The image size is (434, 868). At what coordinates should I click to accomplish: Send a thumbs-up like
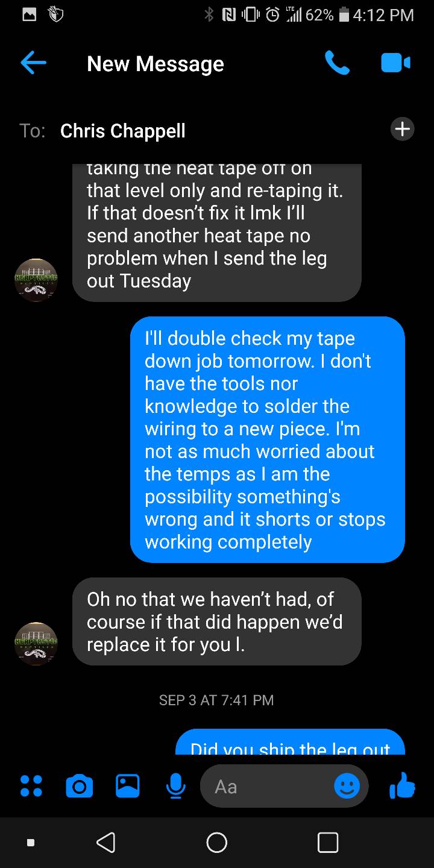pyautogui.click(x=402, y=785)
